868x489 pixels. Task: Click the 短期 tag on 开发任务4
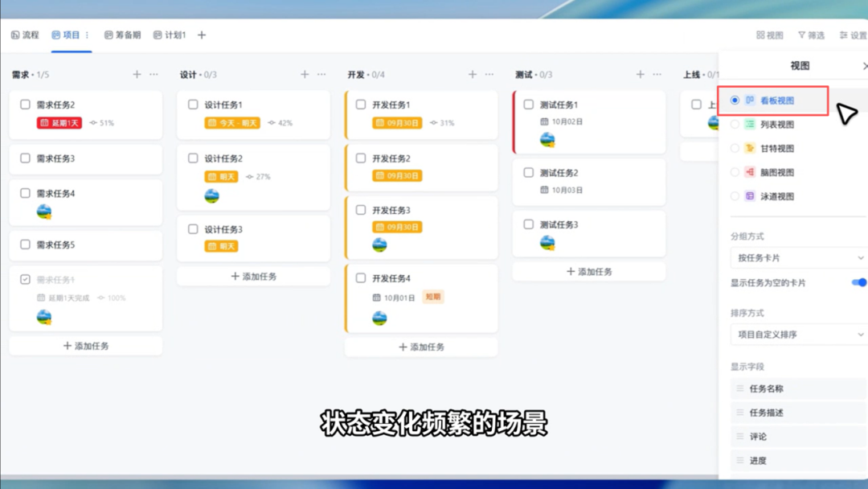tap(432, 297)
